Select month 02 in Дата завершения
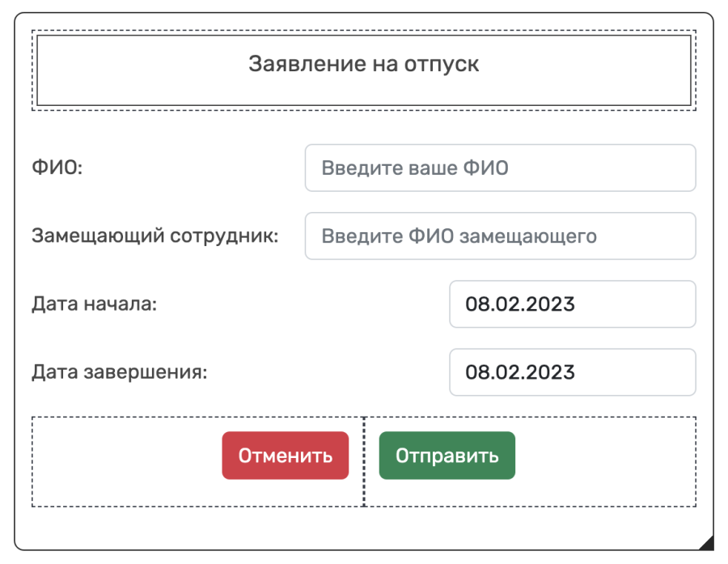728x564 pixels. click(503, 372)
